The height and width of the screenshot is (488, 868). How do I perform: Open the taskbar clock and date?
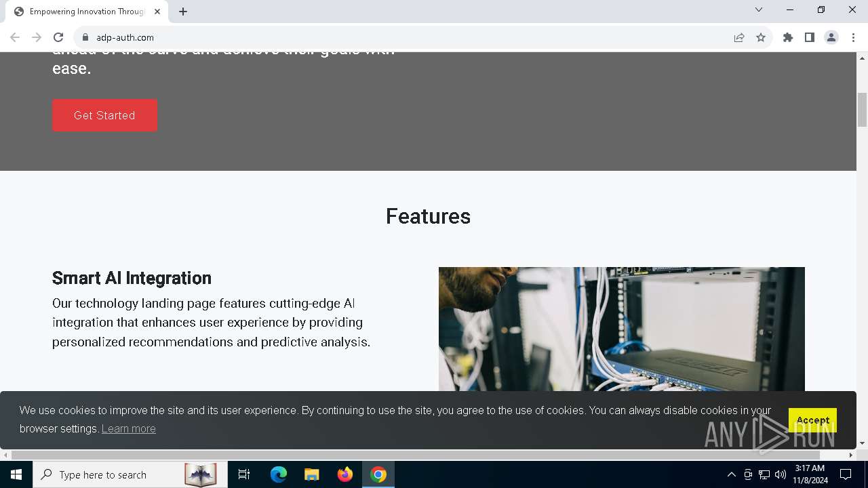[x=810, y=474]
